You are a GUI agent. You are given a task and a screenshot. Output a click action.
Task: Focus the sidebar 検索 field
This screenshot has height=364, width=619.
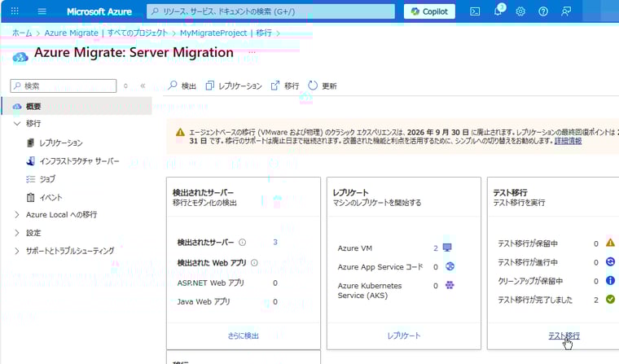[x=64, y=86]
